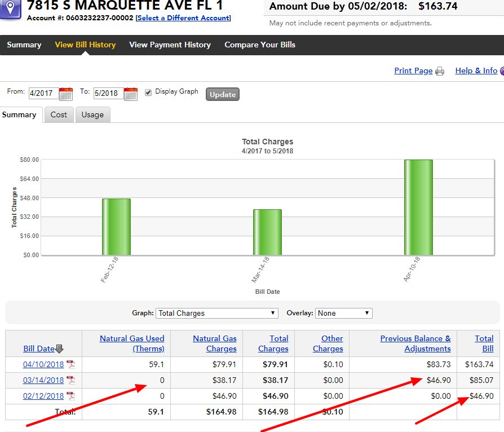Click the Feb-12-18 bar in the chart
This screenshot has width=504, height=432.
[x=116, y=227]
